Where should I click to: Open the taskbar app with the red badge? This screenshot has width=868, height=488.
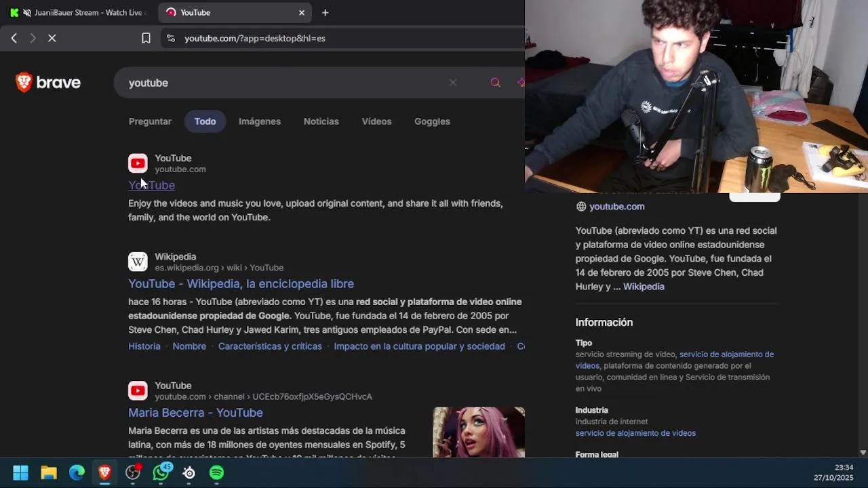click(133, 472)
